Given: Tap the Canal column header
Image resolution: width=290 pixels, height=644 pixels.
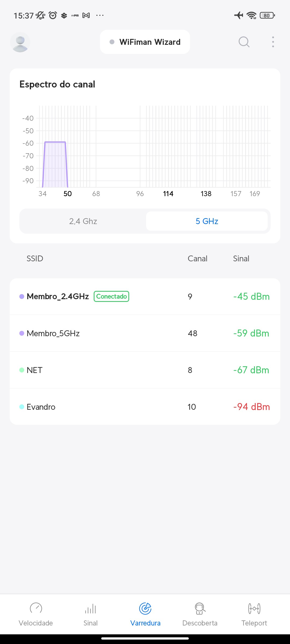Looking at the screenshot, I should (197, 258).
